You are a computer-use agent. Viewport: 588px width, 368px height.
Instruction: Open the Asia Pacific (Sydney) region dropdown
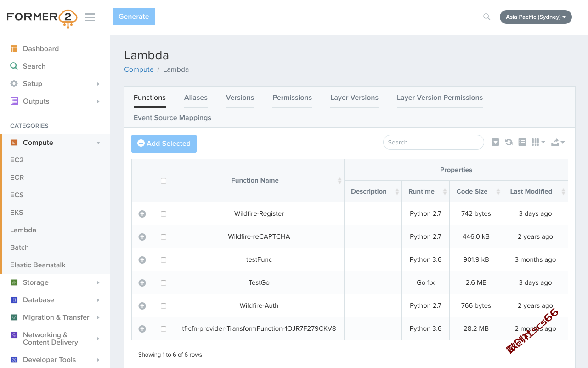(536, 17)
